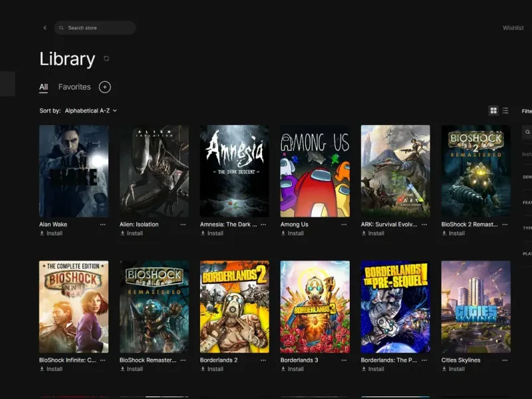Click the Library page heading
This screenshot has width=532, height=399.
67,59
